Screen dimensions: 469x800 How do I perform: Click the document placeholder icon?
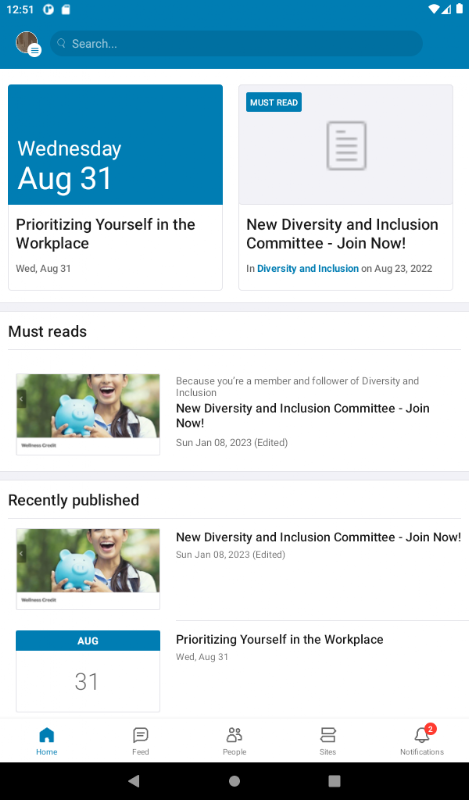(x=346, y=145)
